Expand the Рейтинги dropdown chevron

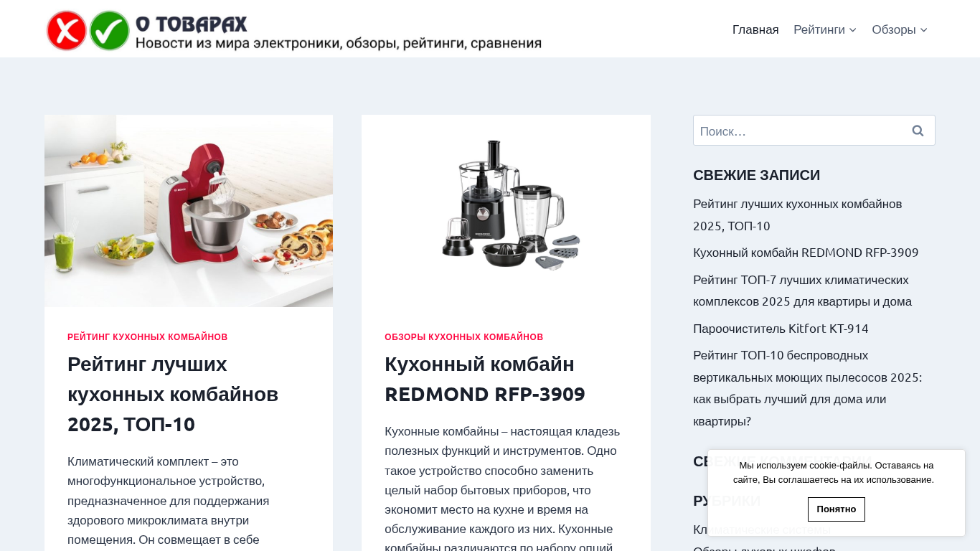click(852, 30)
